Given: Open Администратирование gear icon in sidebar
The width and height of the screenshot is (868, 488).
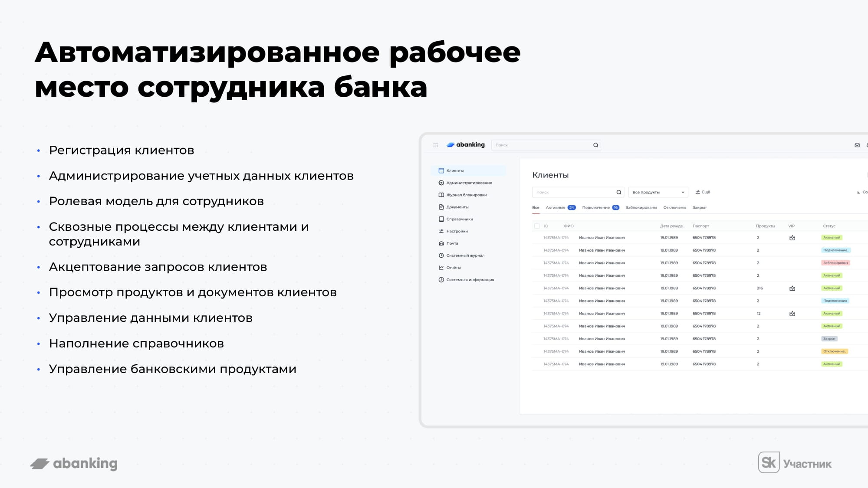Looking at the screenshot, I should pyautogui.click(x=441, y=183).
